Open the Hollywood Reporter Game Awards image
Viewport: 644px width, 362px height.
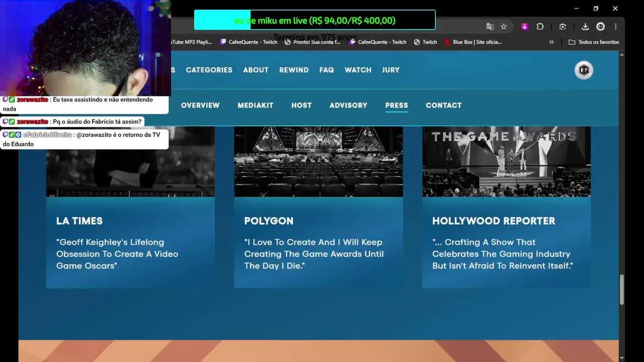click(506, 161)
